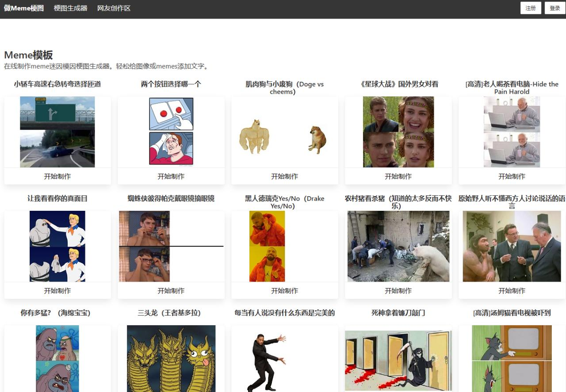Image resolution: width=566 pixels, height=392 pixels.
Task: Open the Star Wars man and woman thumbnail
Action: (398, 132)
